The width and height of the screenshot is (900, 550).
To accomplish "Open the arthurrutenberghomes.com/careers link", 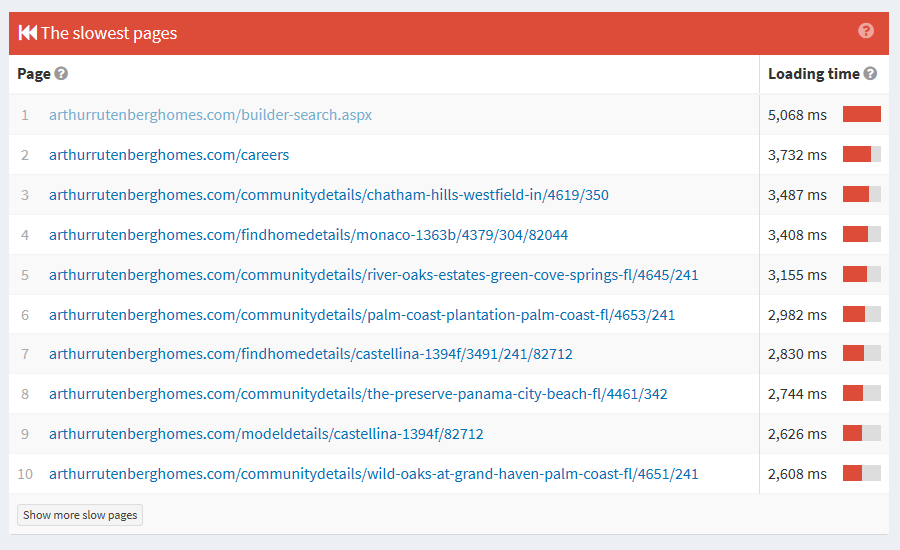I will (169, 155).
